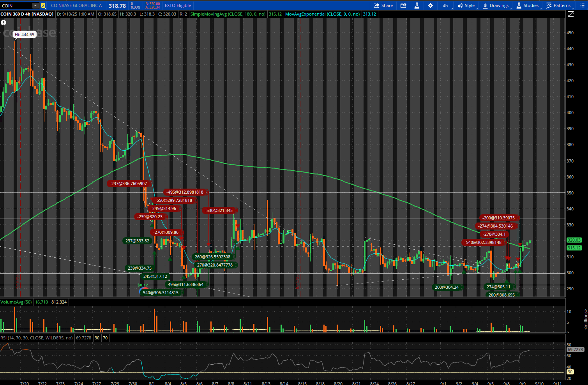
Task: Click in the COIN symbol input field
Action: tap(16, 5)
